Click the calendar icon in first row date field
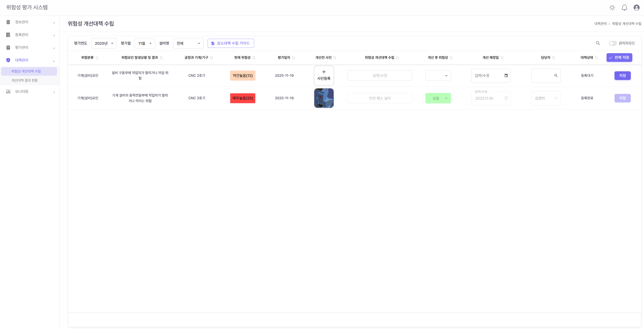 [506, 75]
